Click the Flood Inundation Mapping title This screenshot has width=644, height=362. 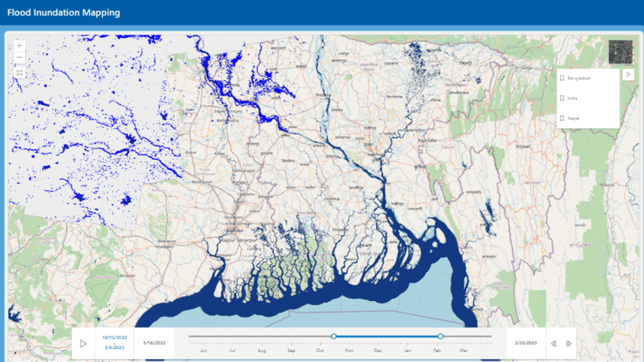point(63,13)
